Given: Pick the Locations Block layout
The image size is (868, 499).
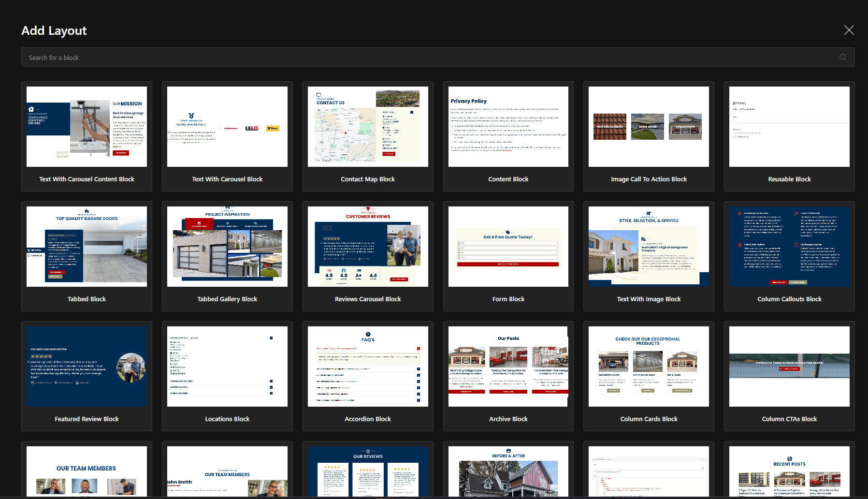Looking at the screenshot, I should (x=227, y=376).
